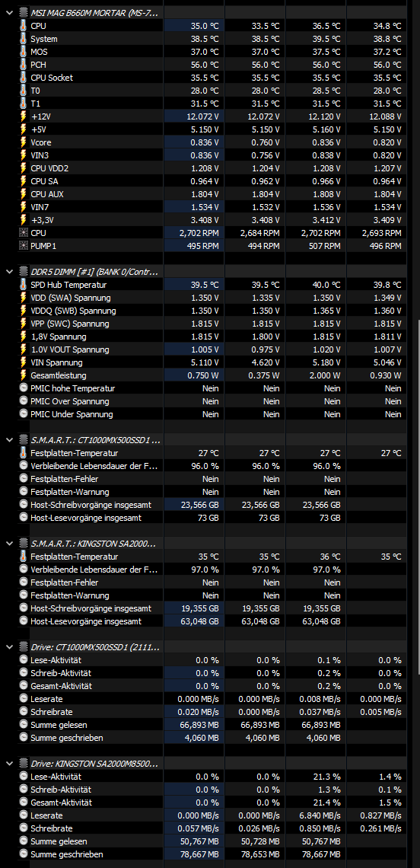Viewport: 420px width, 868px height.
Task: Click the voltage bolt icon beside Vcore
Action: point(24,142)
